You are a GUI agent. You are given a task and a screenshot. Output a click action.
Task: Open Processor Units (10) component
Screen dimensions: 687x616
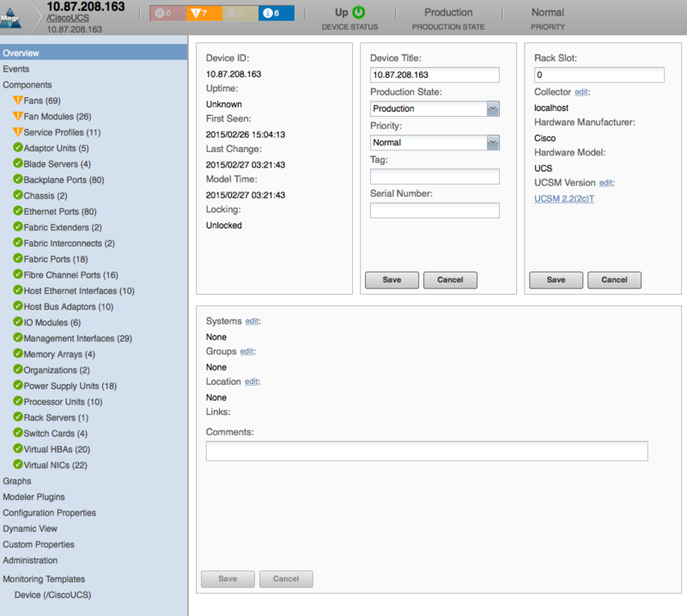[63, 401]
